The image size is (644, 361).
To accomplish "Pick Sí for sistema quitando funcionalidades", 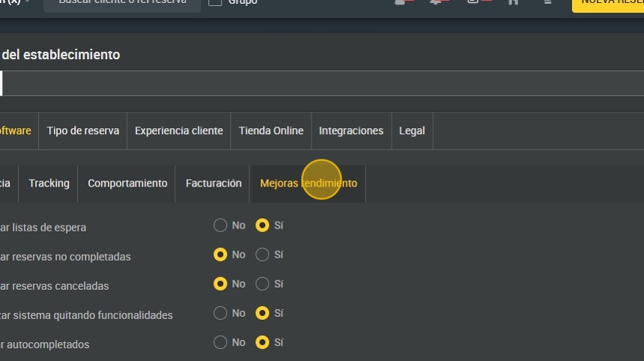I will tap(262, 313).
